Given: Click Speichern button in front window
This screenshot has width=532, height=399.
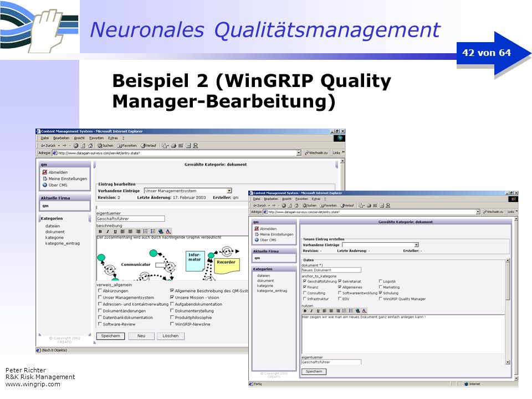Looking at the screenshot, I should tap(314, 371).
